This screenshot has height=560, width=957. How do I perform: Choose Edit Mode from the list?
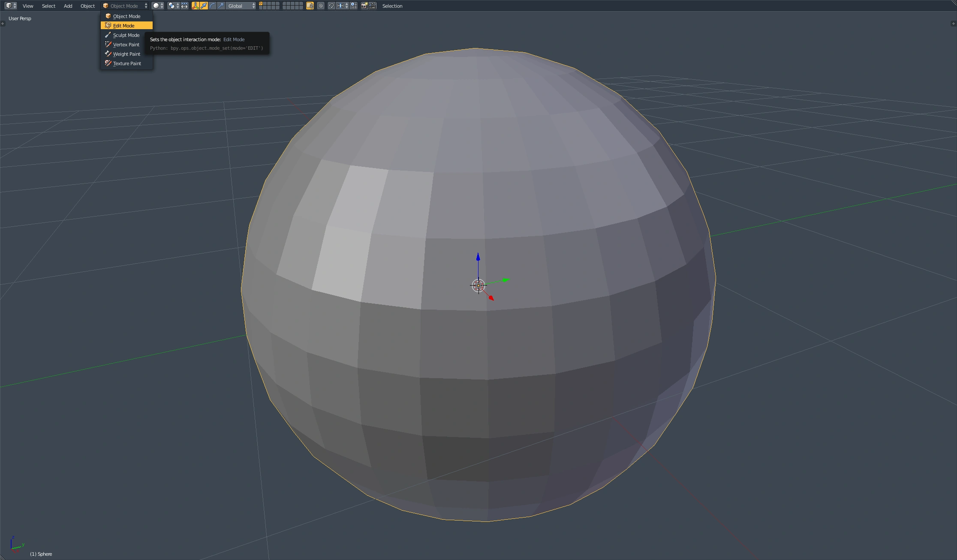coord(124,26)
